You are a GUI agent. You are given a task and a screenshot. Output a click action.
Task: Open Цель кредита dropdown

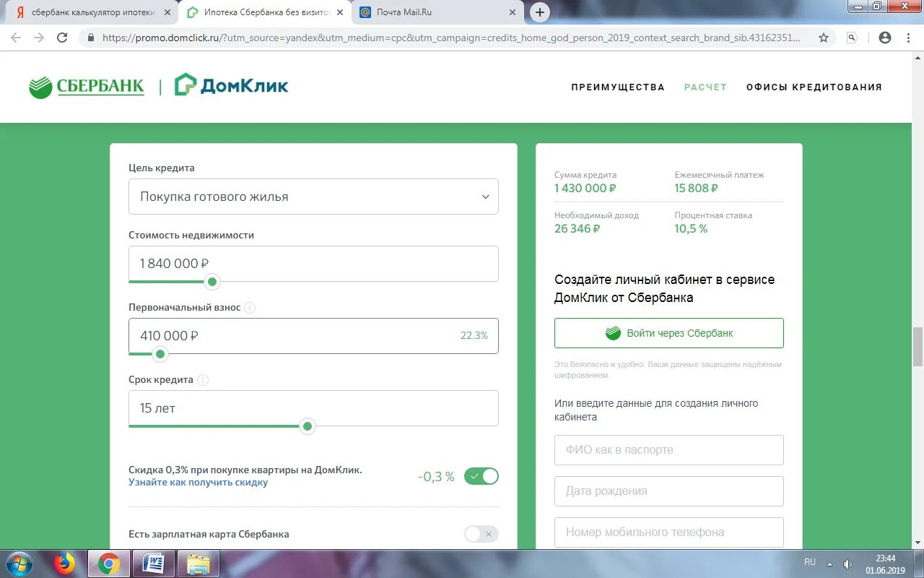coord(313,197)
